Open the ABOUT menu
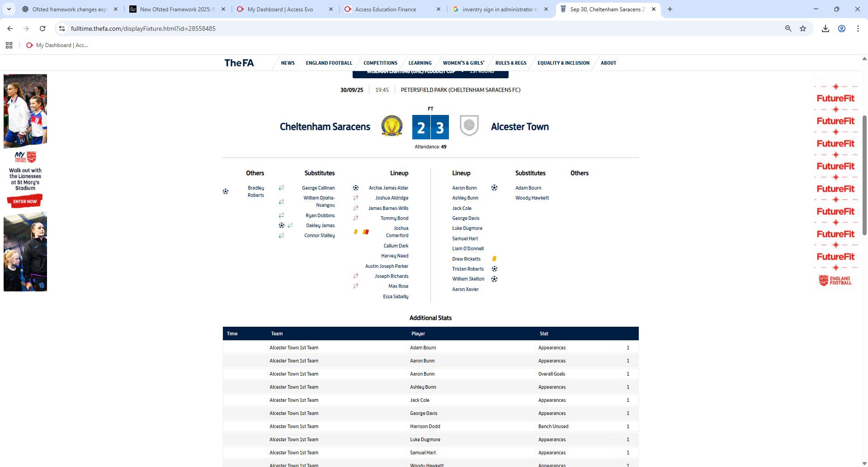 coord(609,63)
